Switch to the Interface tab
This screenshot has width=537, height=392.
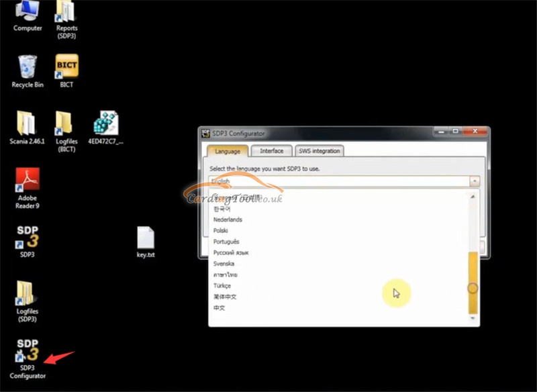272,150
